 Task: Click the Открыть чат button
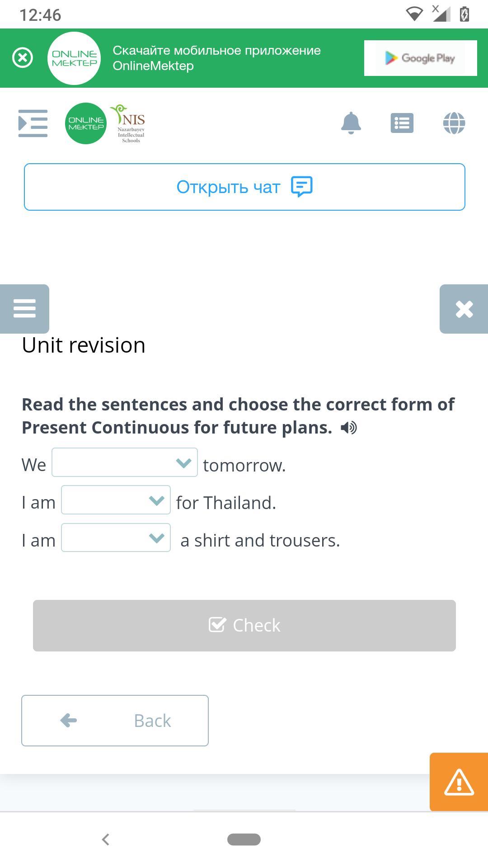(244, 187)
